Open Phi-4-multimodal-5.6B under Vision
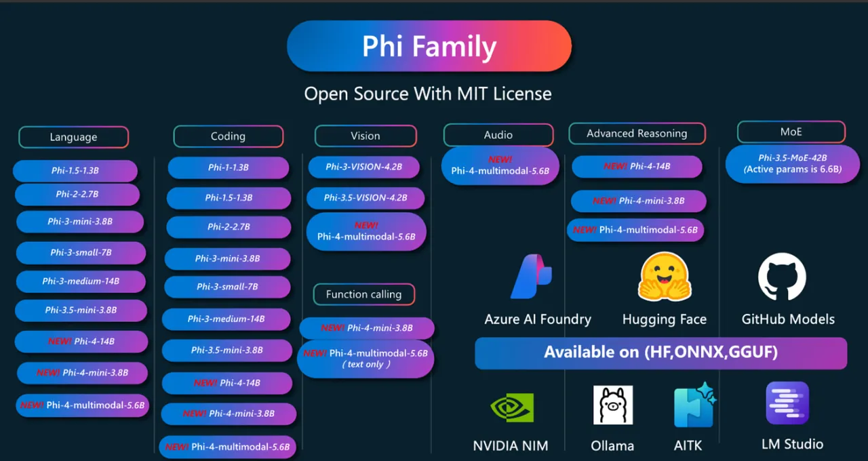Image resolution: width=868 pixels, height=461 pixels. (367, 231)
